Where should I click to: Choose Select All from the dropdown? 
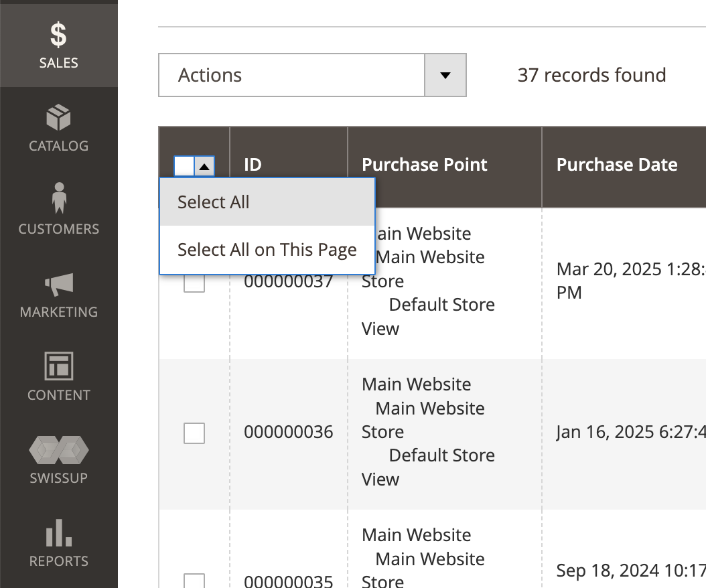click(213, 202)
